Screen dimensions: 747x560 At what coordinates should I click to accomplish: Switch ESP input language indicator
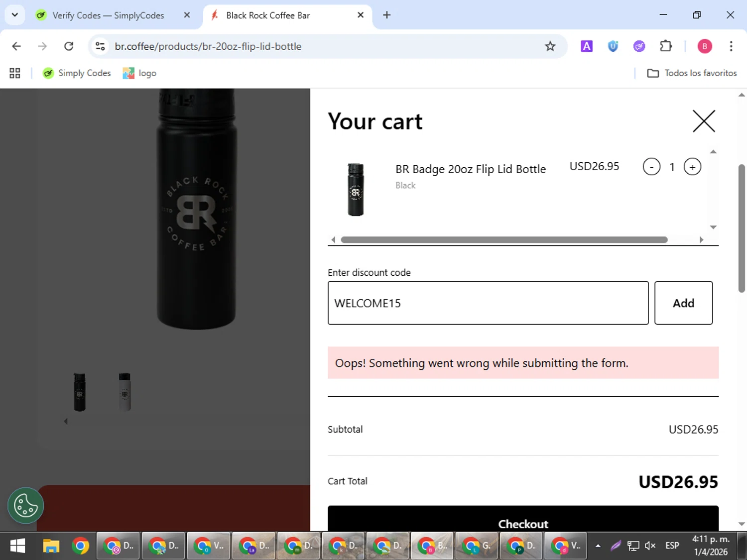672,546
